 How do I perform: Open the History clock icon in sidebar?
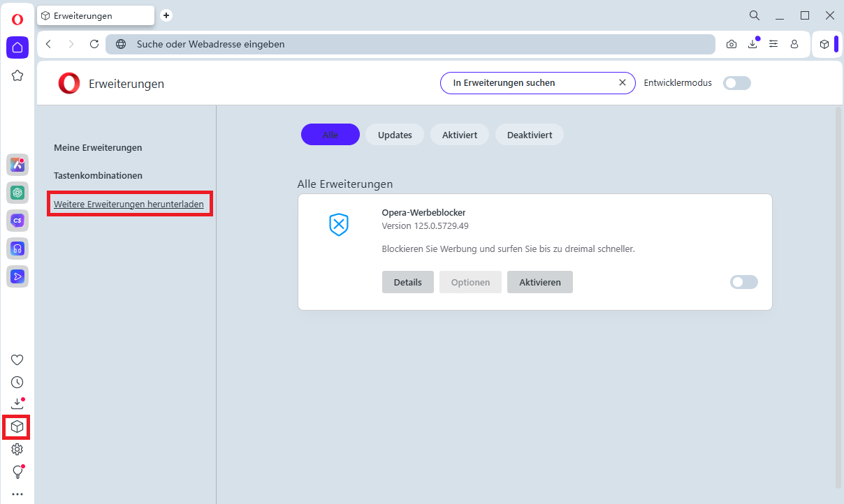click(17, 382)
